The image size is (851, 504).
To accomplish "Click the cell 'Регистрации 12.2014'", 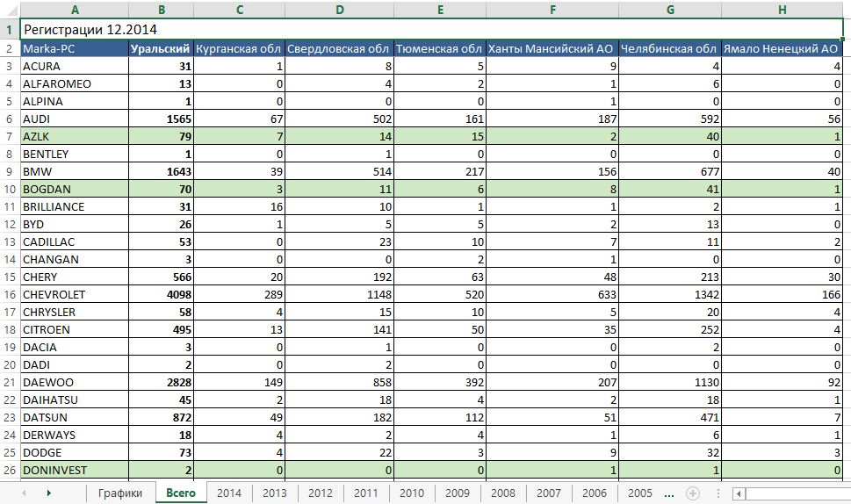I will tap(431, 29).
